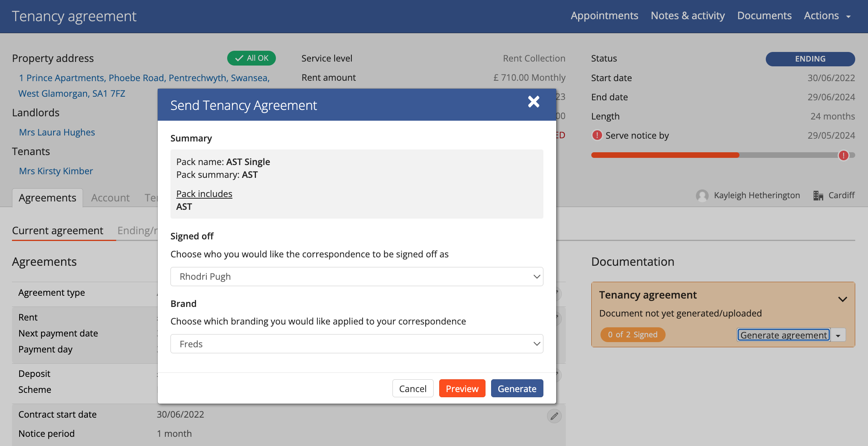The width and height of the screenshot is (868, 446).
Task: Click the Pack name AST Single text
Action: pos(223,162)
